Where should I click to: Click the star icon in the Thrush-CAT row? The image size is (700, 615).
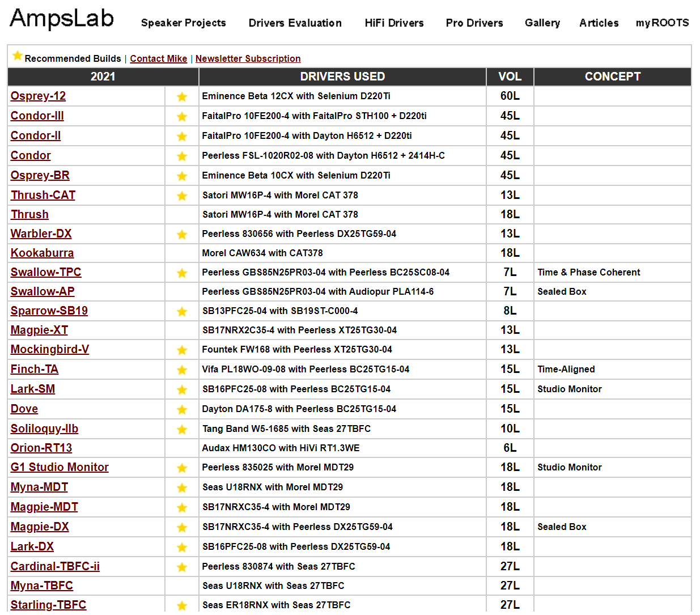[x=182, y=196]
